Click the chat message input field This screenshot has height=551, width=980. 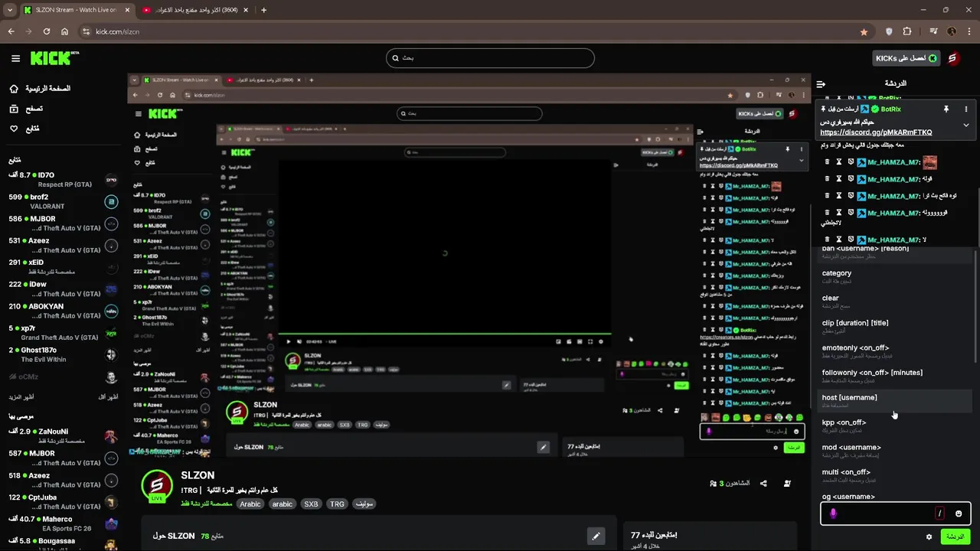tap(895, 514)
